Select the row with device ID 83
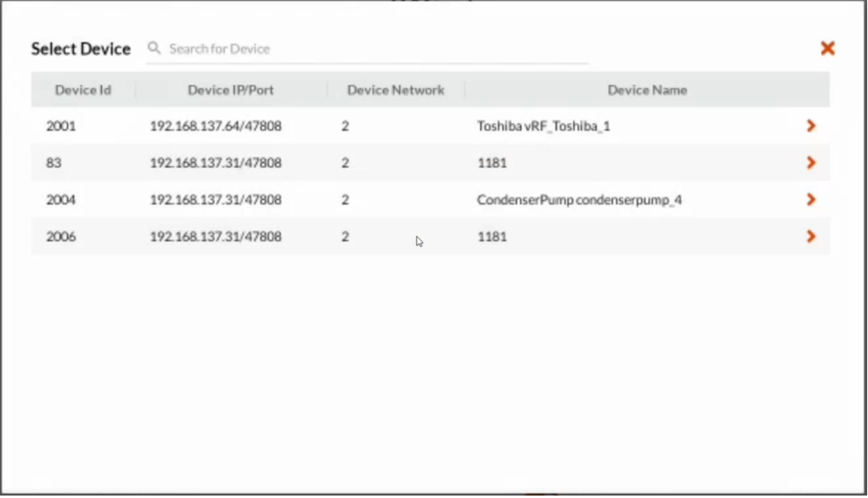Screen dimensions: 868x498 pyautogui.click(x=430, y=162)
